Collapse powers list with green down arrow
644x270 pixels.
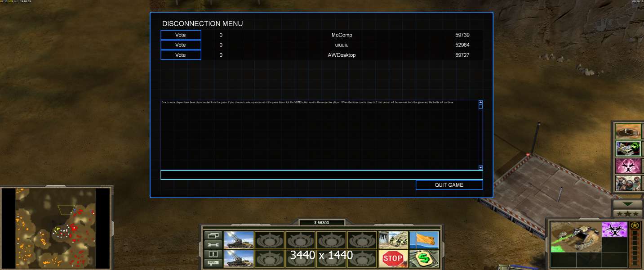pos(627,204)
